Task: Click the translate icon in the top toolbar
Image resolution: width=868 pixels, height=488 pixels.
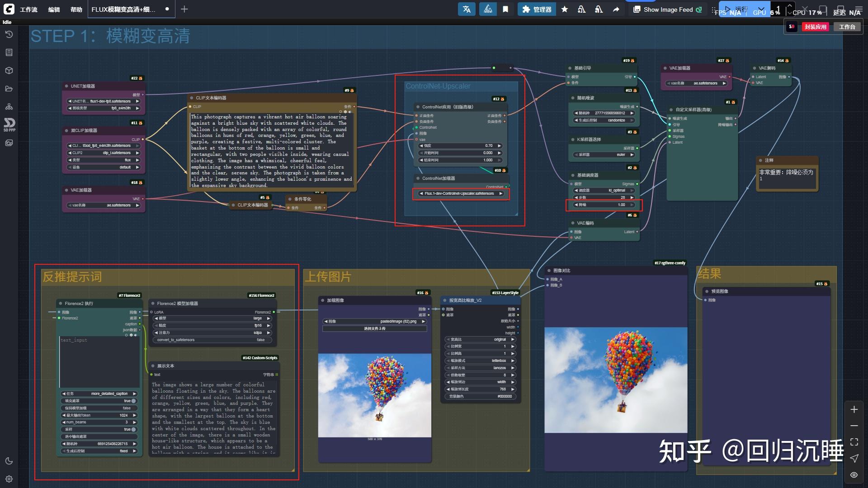Action: [x=467, y=9]
